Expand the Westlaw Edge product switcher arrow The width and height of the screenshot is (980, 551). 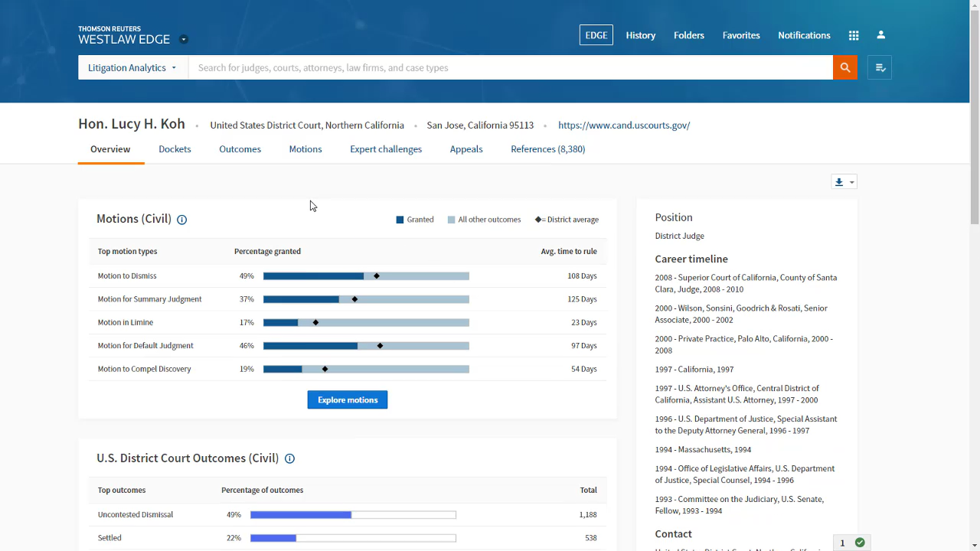[184, 40]
